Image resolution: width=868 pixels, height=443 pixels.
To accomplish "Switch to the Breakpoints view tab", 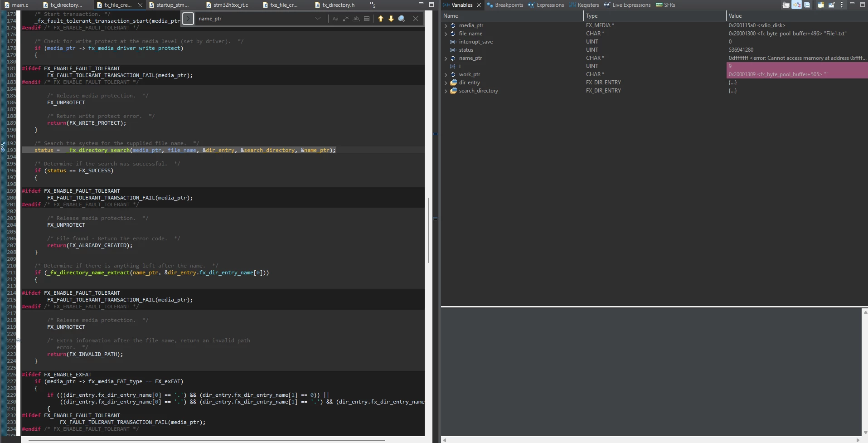I will click(x=505, y=5).
